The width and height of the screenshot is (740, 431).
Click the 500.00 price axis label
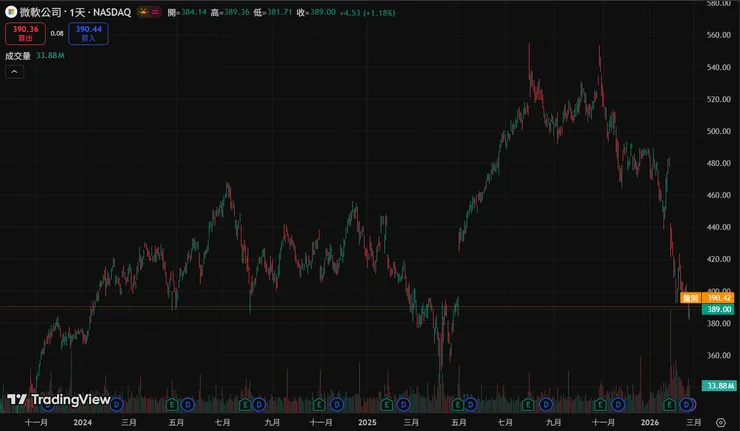719,131
